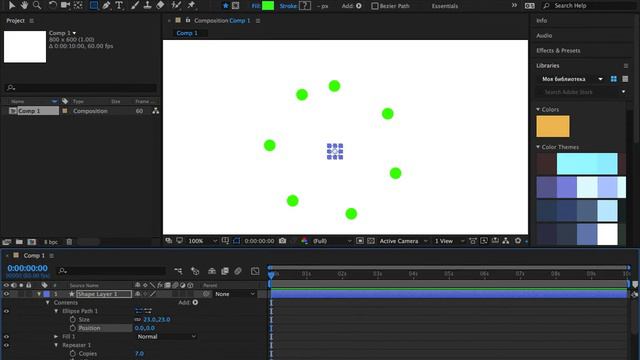Select the Hand tool

click(24, 5)
